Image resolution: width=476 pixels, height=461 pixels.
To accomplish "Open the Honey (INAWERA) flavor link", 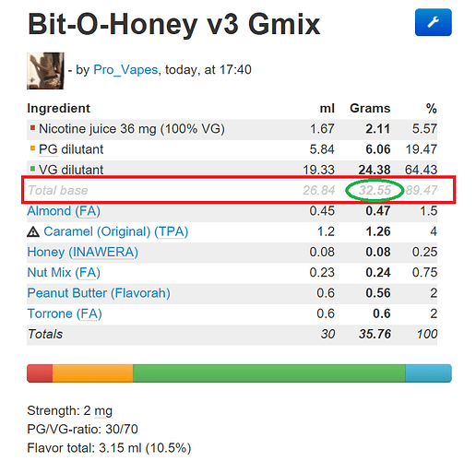I will 82,253.
